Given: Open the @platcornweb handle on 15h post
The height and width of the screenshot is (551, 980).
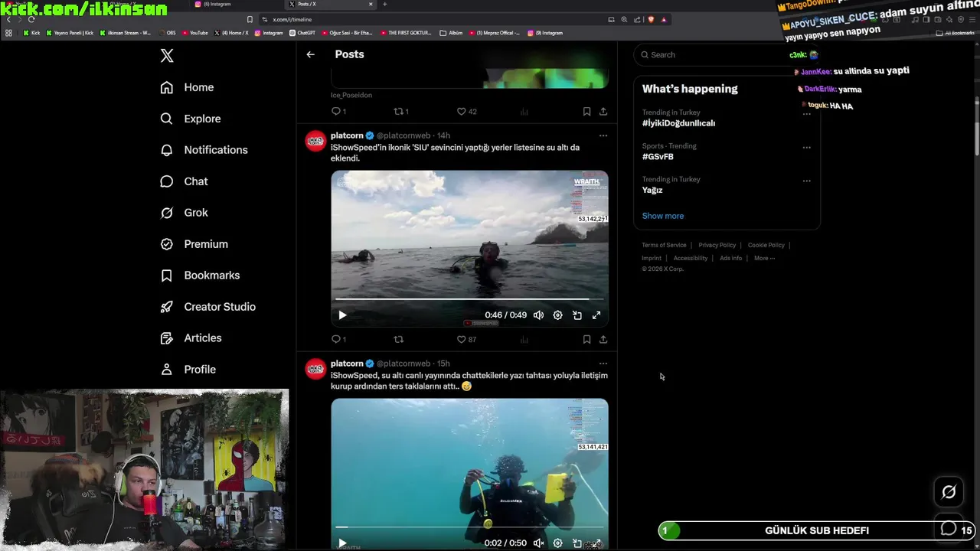Looking at the screenshot, I should pyautogui.click(x=403, y=364).
